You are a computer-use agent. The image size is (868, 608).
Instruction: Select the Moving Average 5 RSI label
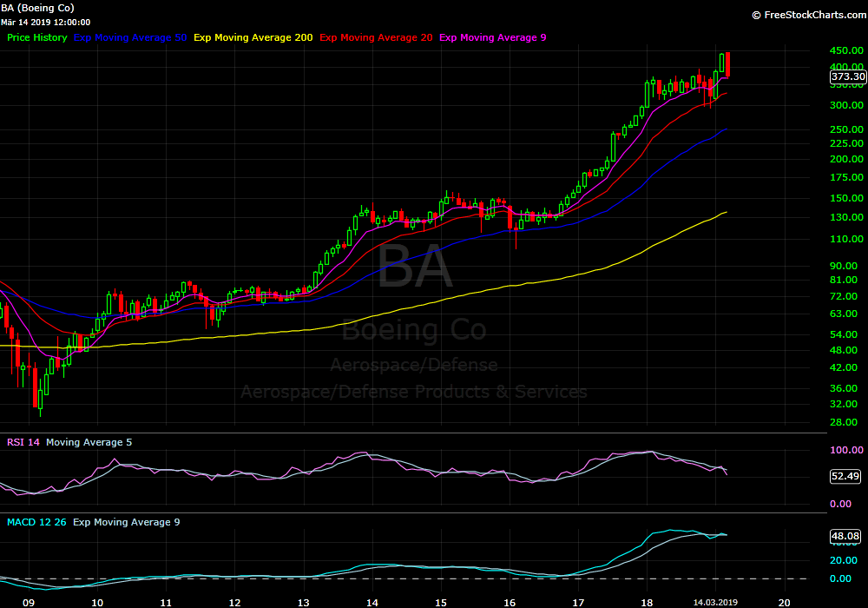tap(89, 442)
